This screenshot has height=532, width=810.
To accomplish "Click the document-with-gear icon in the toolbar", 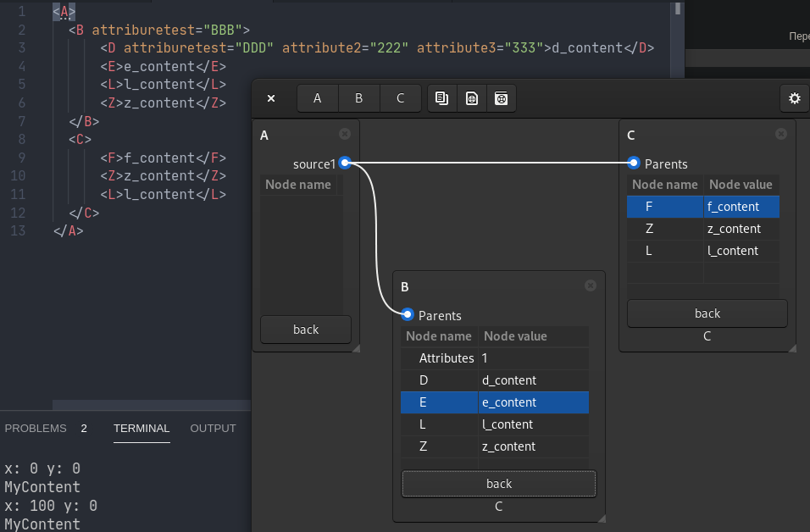I will 472,98.
